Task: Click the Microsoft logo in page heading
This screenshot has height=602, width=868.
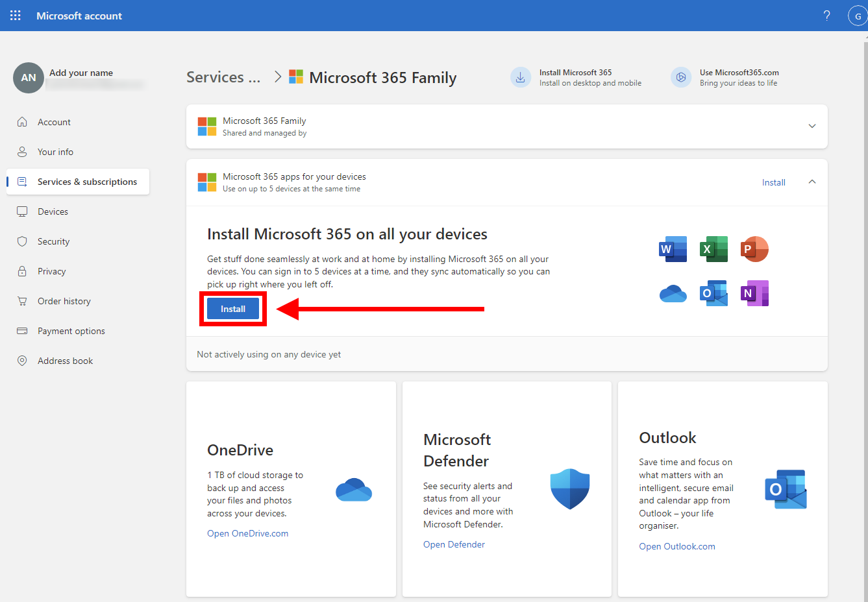Action: point(296,77)
